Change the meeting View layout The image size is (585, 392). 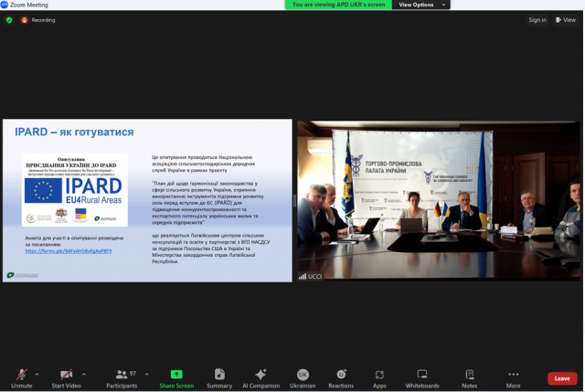pyautogui.click(x=566, y=20)
